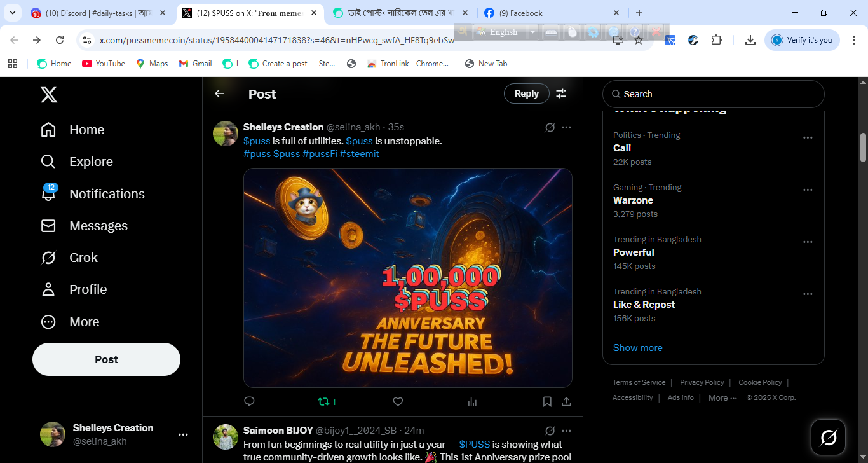Click the white Post button in sidebar

click(106, 359)
